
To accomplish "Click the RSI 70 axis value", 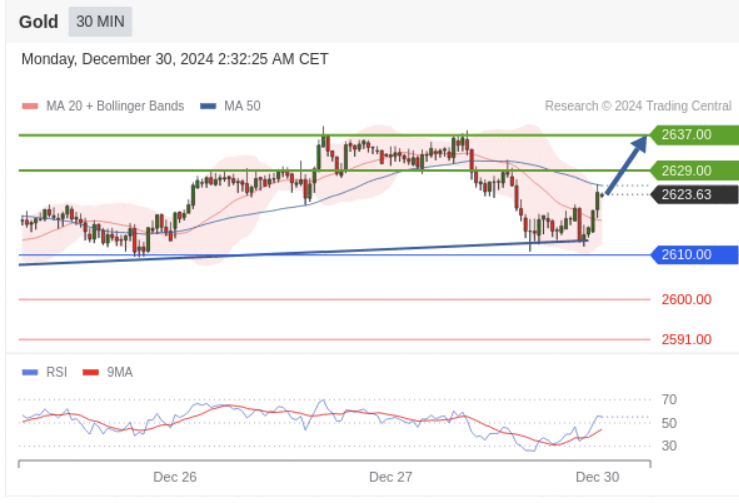I will tap(669, 400).
